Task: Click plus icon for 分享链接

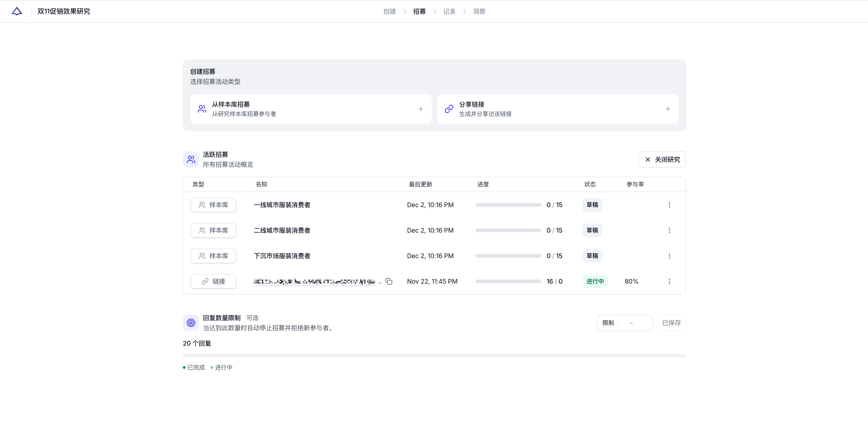Action: click(x=667, y=109)
